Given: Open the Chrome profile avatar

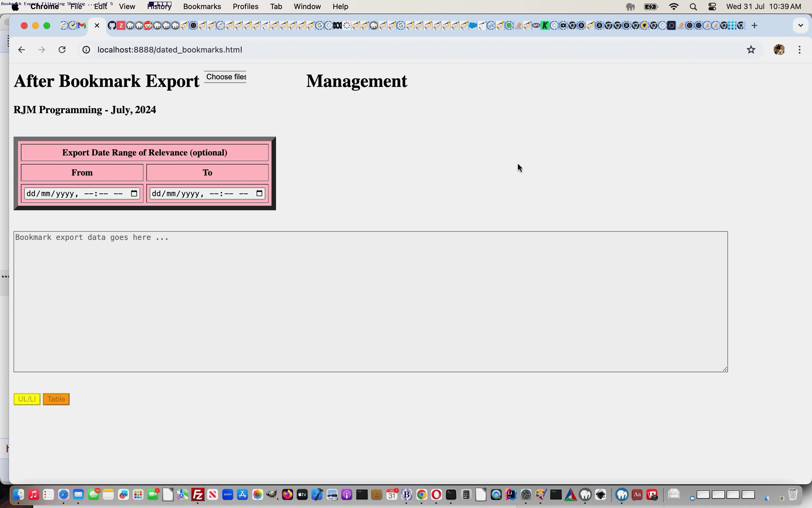Looking at the screenshot, I should (x=779, y=50).
